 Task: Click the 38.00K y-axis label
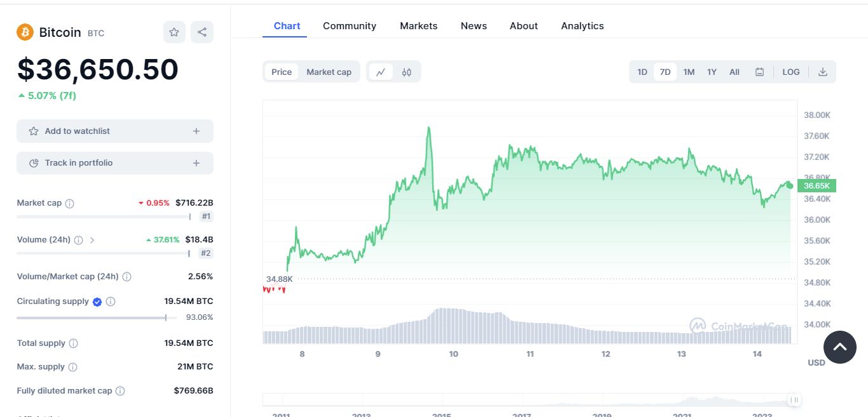tap(817, 116)
